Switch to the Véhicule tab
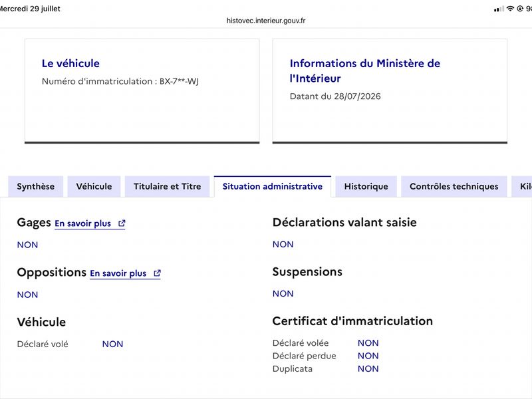The image size is (532, 399). [94, 186]
